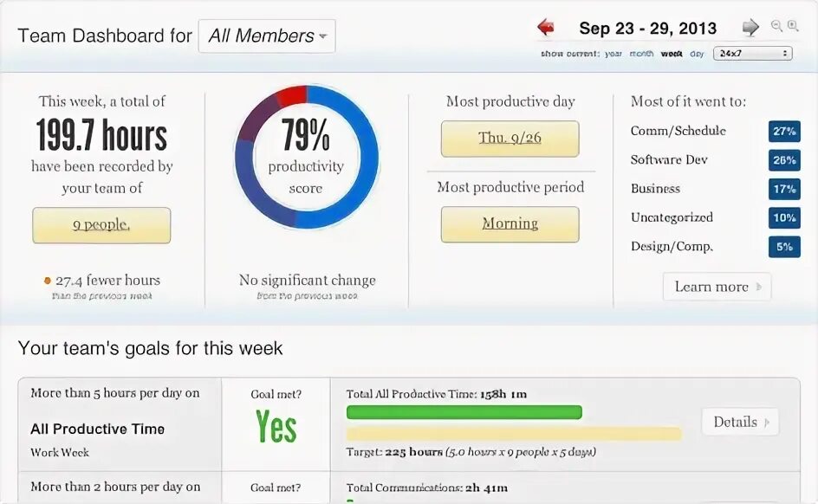Click the Business 17% badge
Viewport: 818px width, 504px height.
point(784,189)
